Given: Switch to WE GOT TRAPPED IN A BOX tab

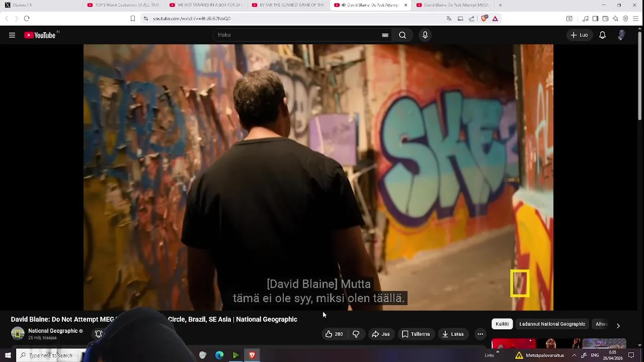Looking at the screenshot, I should click(x=206, y=5).
